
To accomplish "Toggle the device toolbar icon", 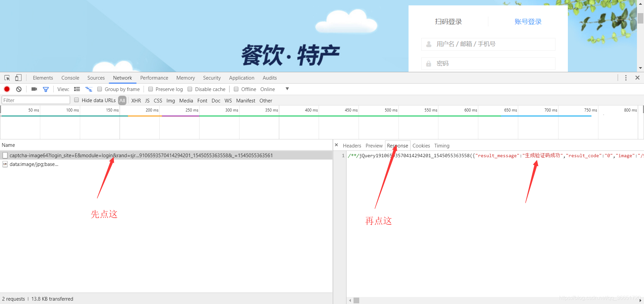I will coord(18,78).
